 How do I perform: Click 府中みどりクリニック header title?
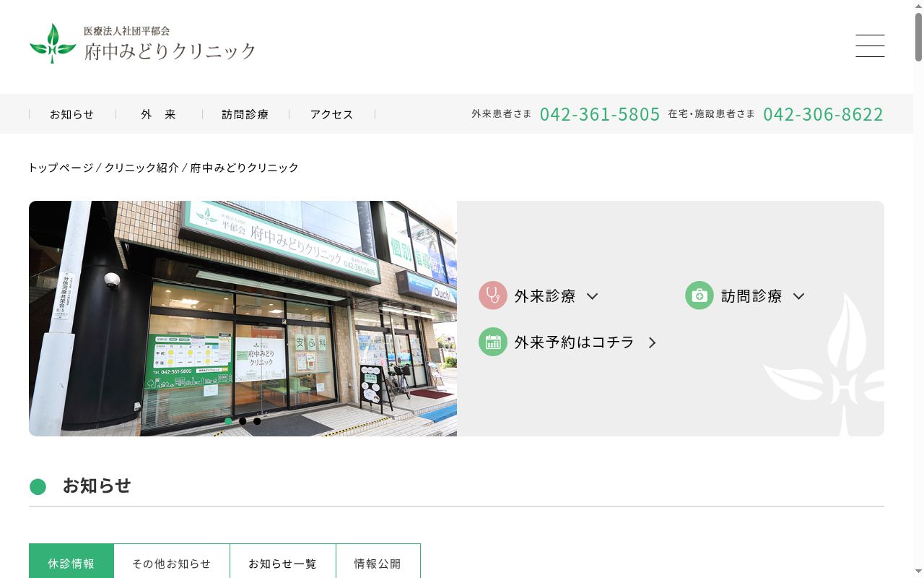pos(170,51)
